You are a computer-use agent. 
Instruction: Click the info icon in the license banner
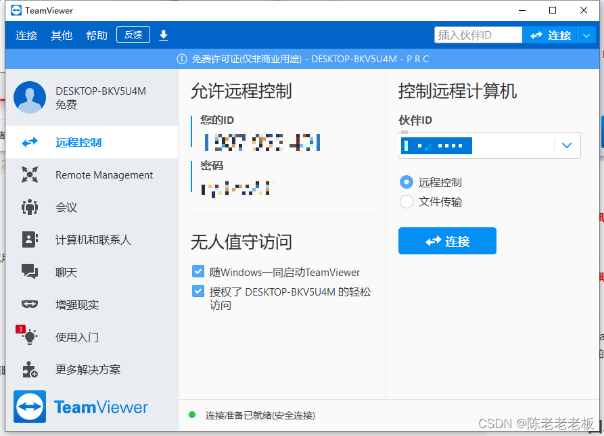click(182, 59)
